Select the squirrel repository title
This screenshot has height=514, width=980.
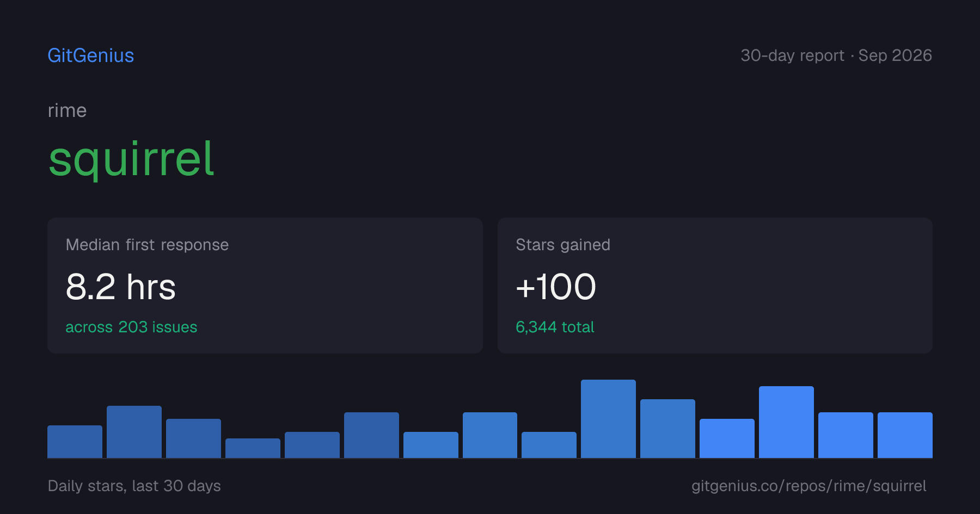tap(131, 159)
